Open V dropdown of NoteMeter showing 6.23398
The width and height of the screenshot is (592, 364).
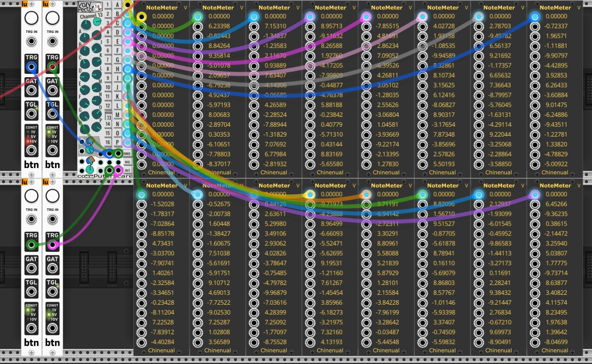(242, 8)
